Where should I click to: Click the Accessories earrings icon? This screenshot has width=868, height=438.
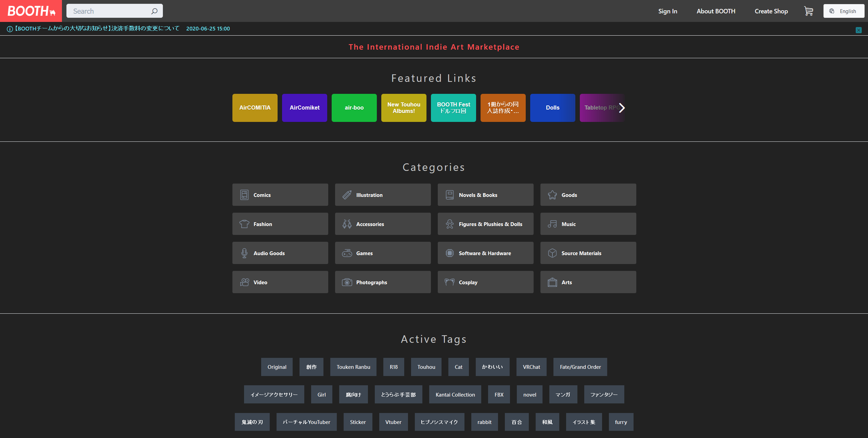pos(347,224)
